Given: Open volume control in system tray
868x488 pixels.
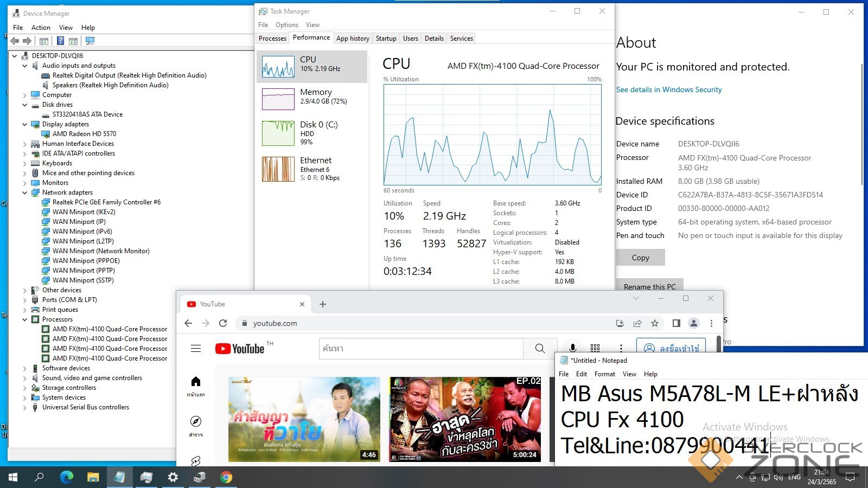Looking at the screenshot, I should pos(778,477).
